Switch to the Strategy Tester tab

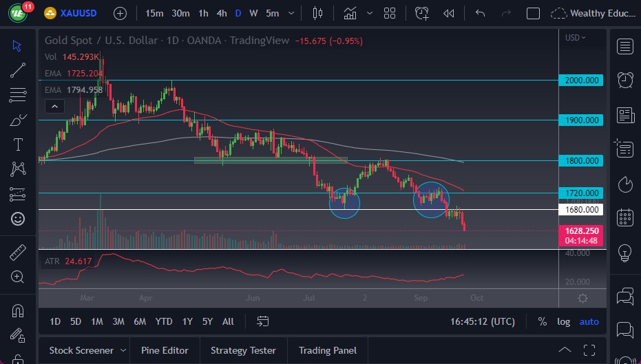pos(243,350)
